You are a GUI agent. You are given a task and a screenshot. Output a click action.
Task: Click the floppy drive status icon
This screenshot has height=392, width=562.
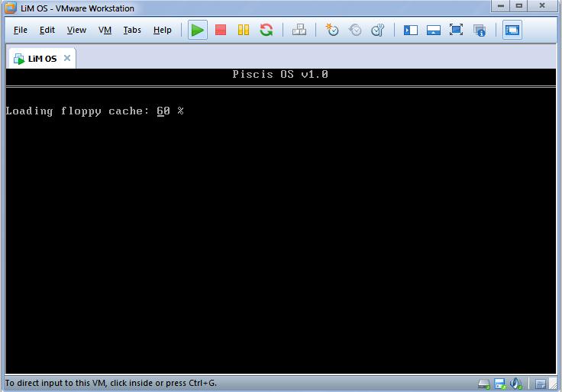[499, 384]
